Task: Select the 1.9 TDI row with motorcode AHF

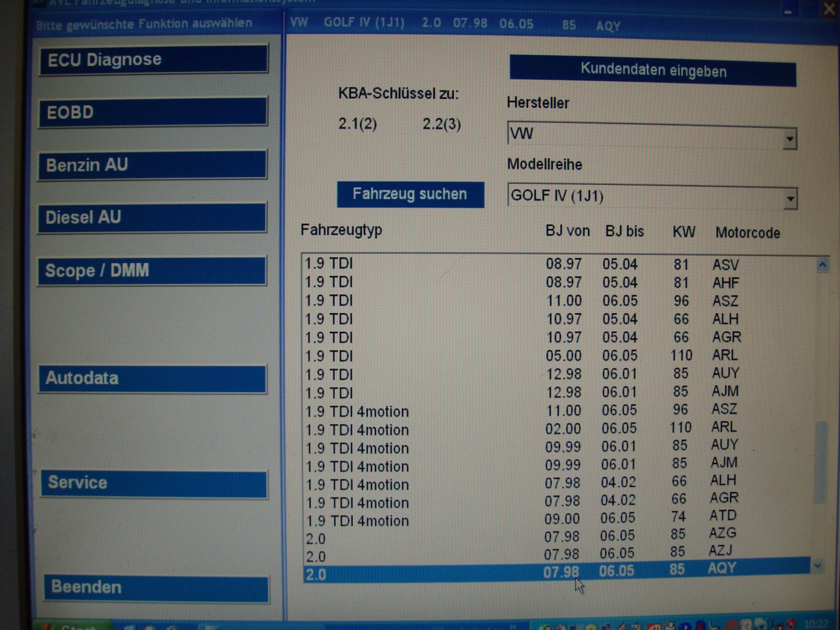Action: coord(559,282)
